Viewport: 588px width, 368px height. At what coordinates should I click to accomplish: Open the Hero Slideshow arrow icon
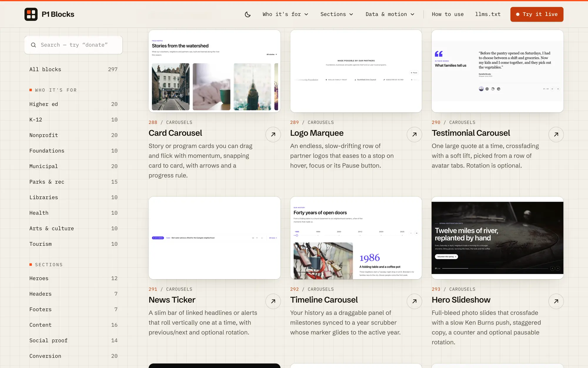(x=556, y=301)
